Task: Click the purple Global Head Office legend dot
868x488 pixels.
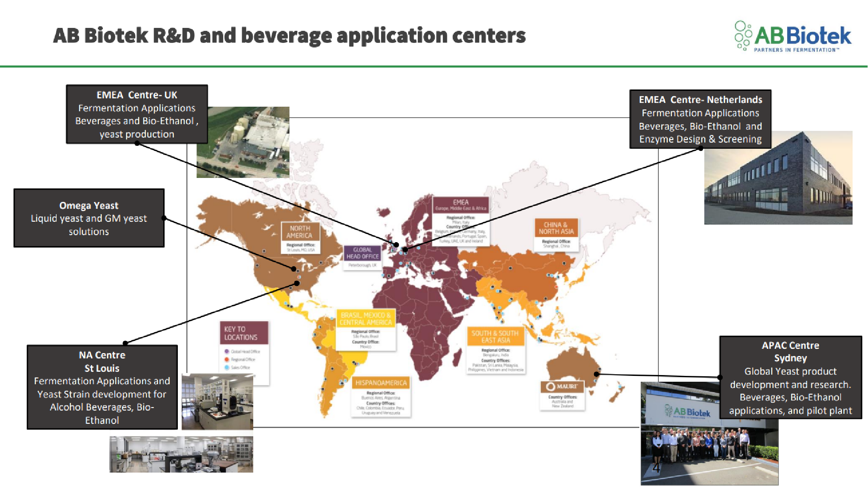Action: [x=227, y=351]
